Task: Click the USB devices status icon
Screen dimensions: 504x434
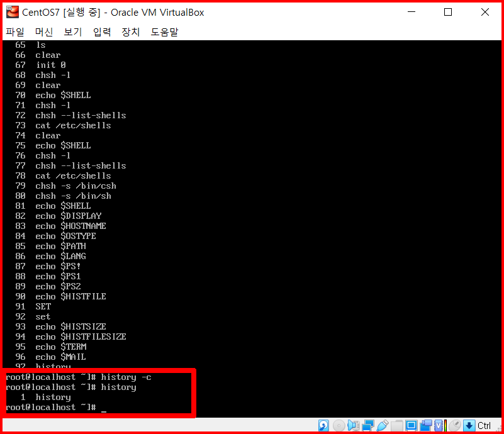Action: click(383, 426)
